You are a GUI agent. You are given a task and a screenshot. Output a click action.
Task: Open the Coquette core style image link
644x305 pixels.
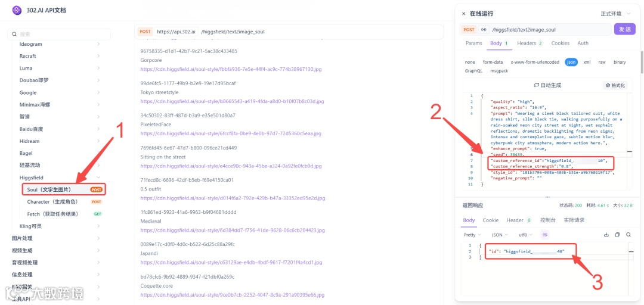click(233, 295)
